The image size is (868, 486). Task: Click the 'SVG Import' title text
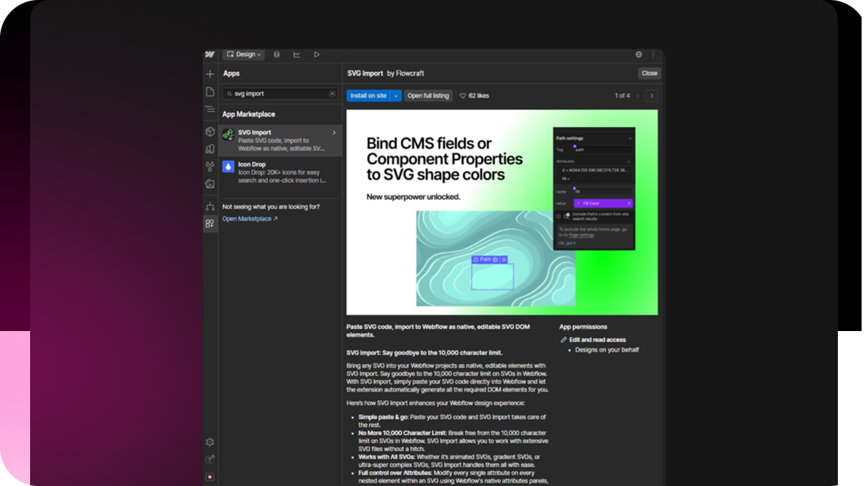pyautogui.click(x=365, y=73)
